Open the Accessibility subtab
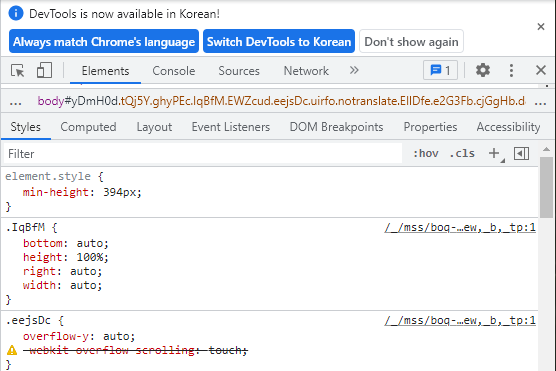Viewport: 556px width, 371px height. [x=508, y=127]
